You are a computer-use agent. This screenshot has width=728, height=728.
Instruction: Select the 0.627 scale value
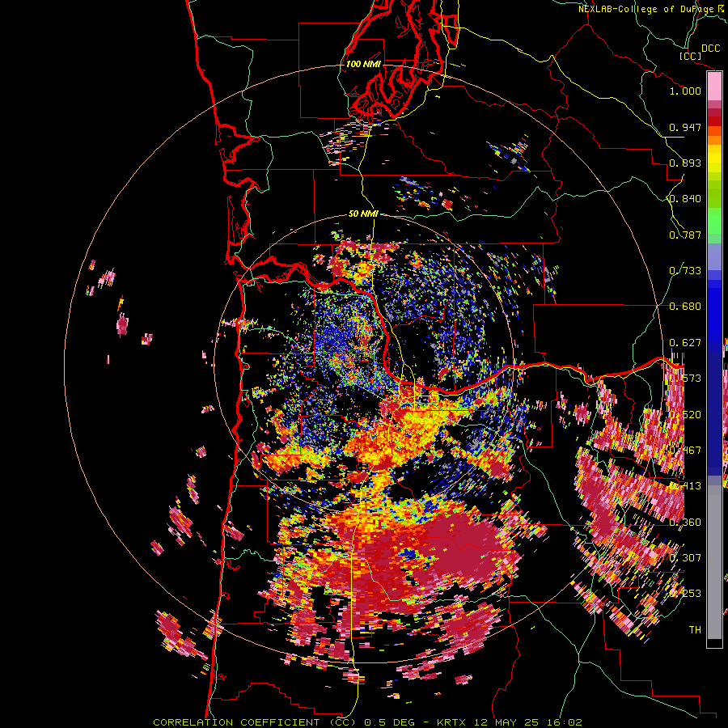pyautogui.click(x=685, y=343)
